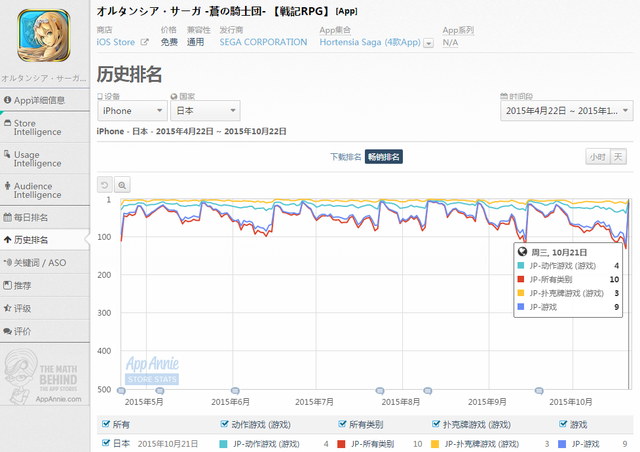
Task: Click the external link icon after iOS Store
Action: click(144, 42)
